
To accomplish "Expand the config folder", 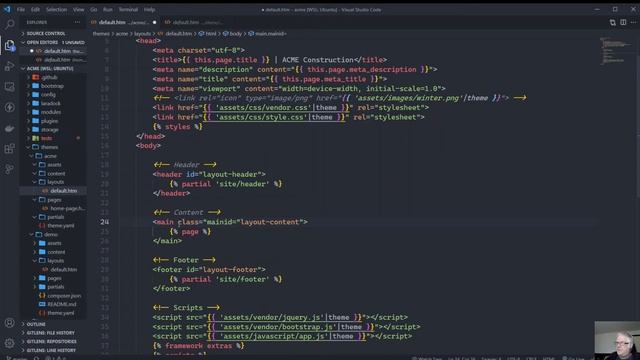I will click(48, 94).
